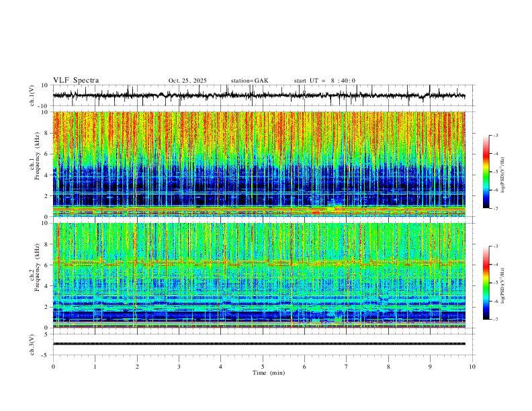Click time axis tick label "8"
532x411 pixels.
[x=388, y=367]
